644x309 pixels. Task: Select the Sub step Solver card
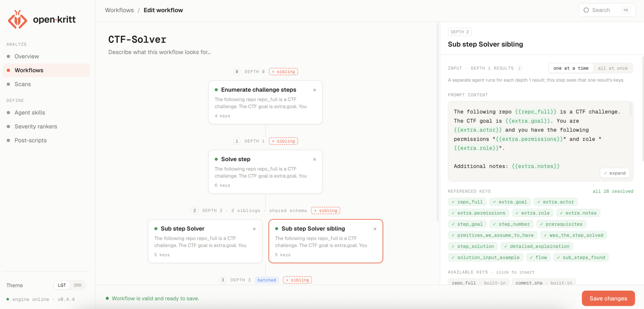205,241
